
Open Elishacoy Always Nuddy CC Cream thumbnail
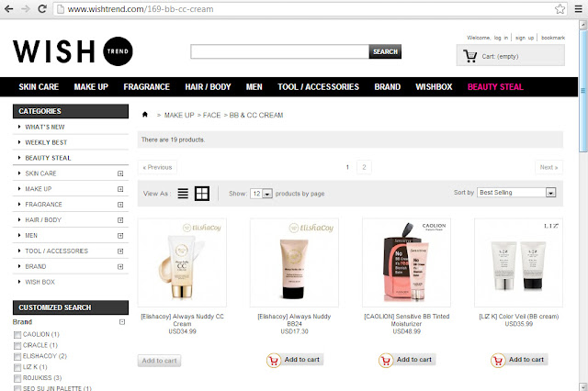(182, 263)
